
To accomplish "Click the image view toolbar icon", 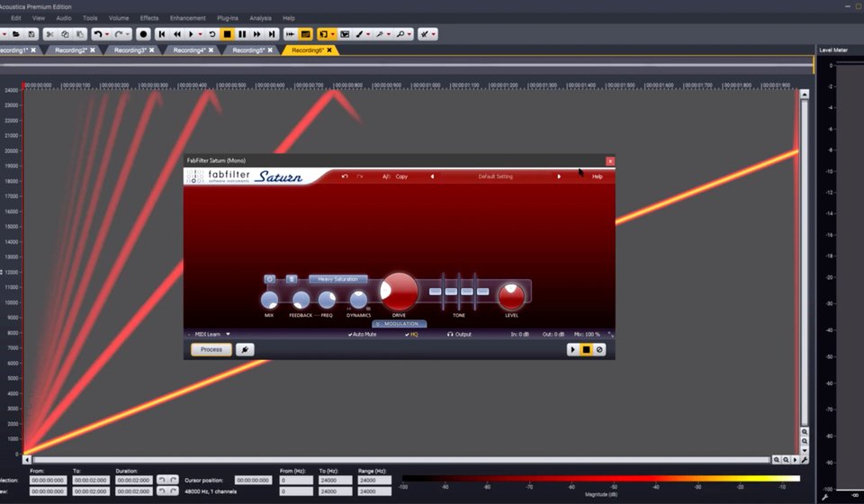I will [345, 34].
